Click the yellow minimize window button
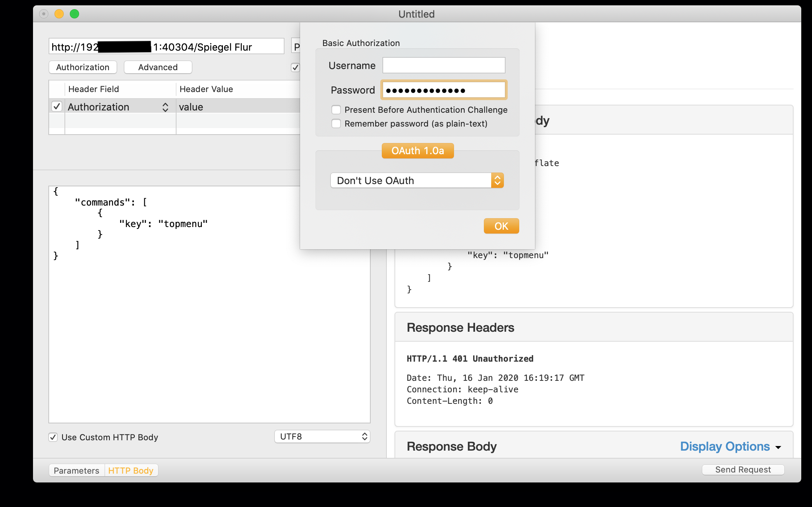This screenshot has height=507, width=812. click(x=59, y=14)
